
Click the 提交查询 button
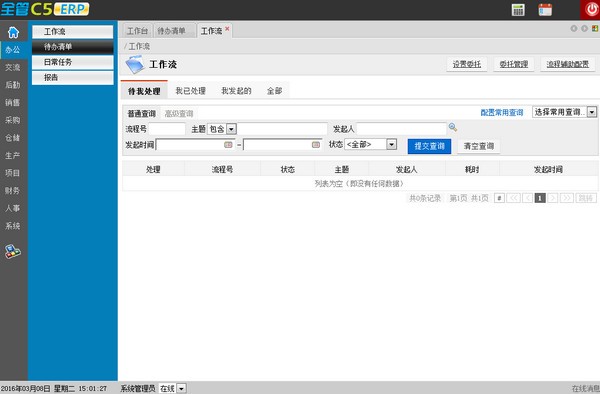pyautogui.click(x=429, y=146)
